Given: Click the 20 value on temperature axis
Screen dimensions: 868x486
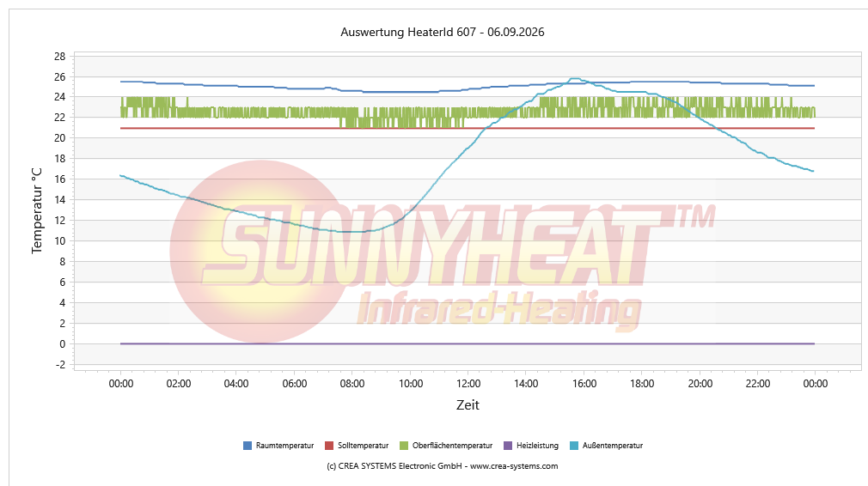Looking at the screenshot, I should tap(60, 138).
